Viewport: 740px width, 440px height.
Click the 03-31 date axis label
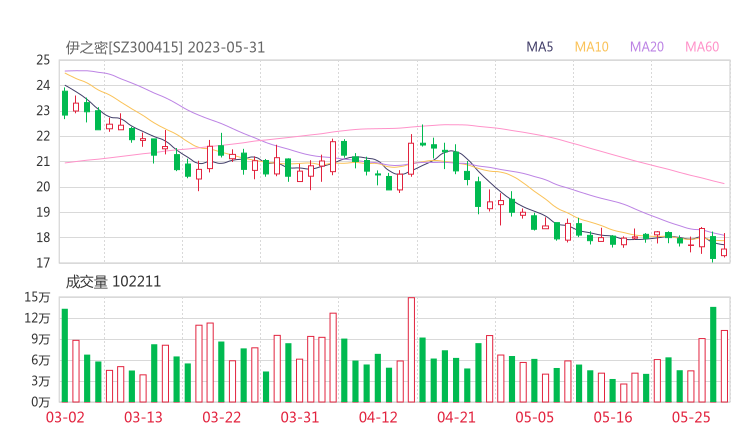(x=300, y=417)
